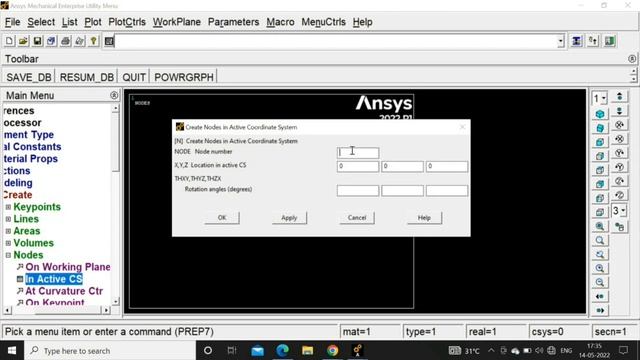640x360 pixels.
Task: Switch to Isometric View with the cube icon
Action: (600, 114)
